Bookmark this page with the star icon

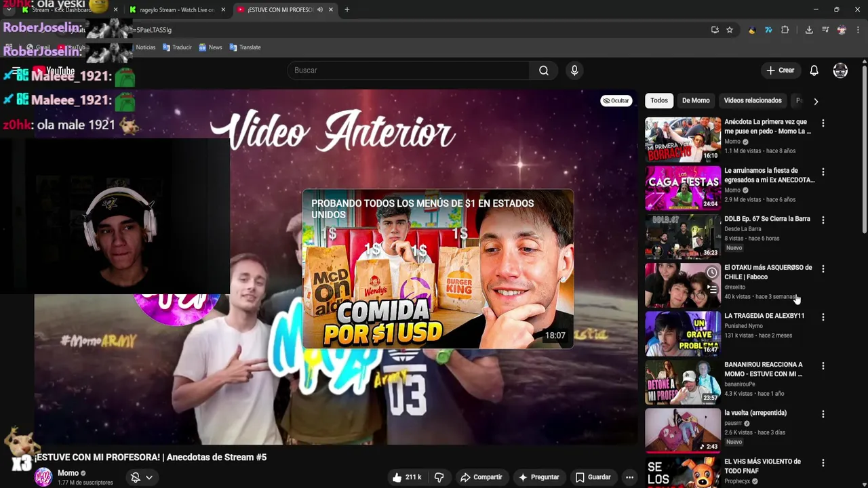(730, 30)
